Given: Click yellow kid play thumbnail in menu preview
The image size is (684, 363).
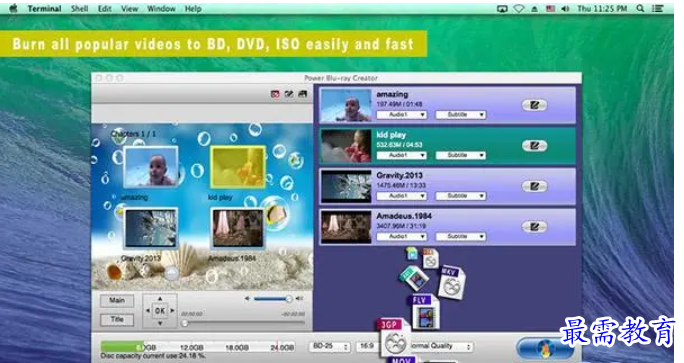Looking at the screenshot, I should click(x=238, y=167).
